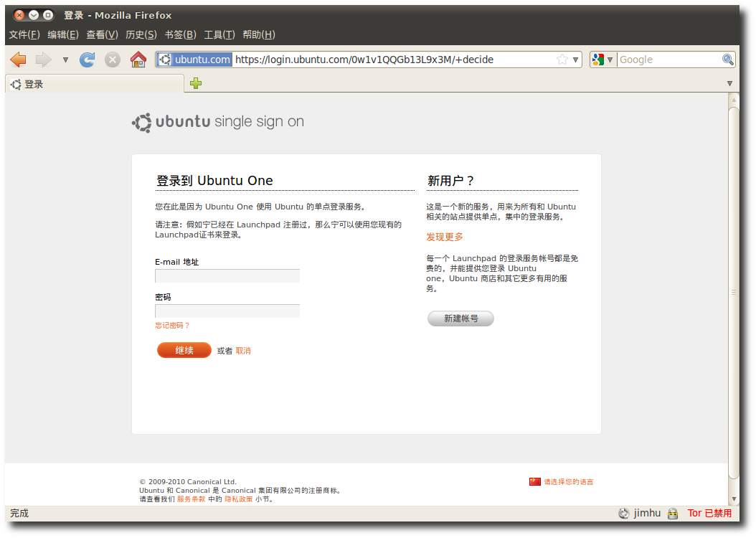This screenshot has width=756, height=538.
Task: Click the 新用户？ heading
Action: 451,181
